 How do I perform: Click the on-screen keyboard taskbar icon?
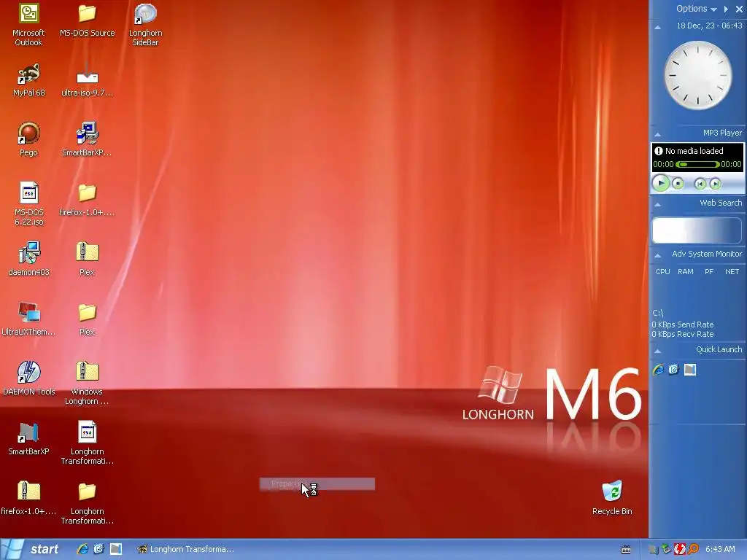(626, 550)
